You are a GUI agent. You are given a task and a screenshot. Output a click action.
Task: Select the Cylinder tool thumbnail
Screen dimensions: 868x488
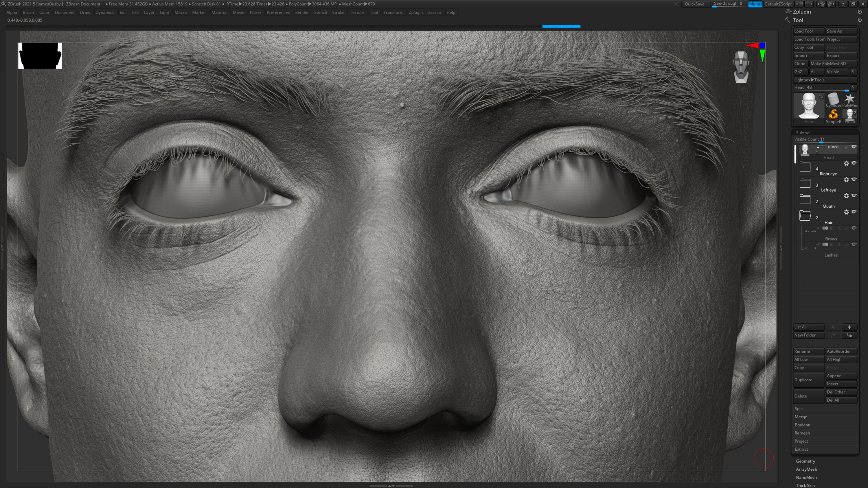(833, 100)
